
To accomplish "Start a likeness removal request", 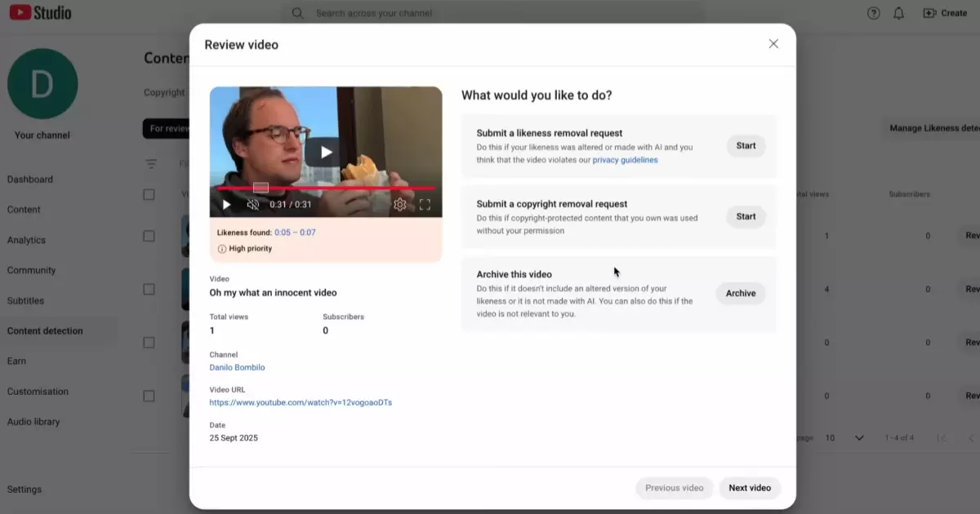I will [745, 145].
